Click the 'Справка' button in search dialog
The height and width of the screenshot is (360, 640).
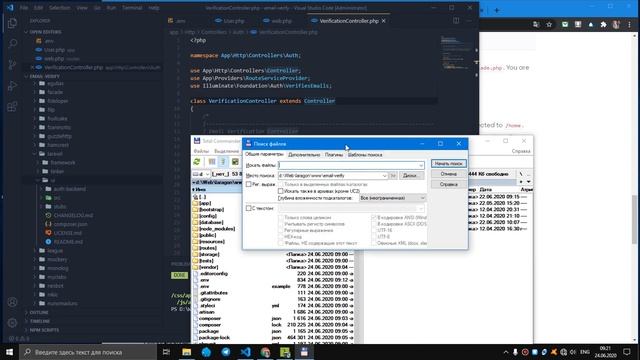(x=448, y=184)
